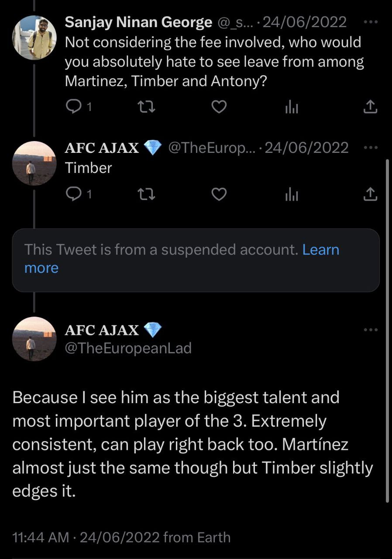
Task: Open more options for 'Timber' tweet
Action: 370,148
